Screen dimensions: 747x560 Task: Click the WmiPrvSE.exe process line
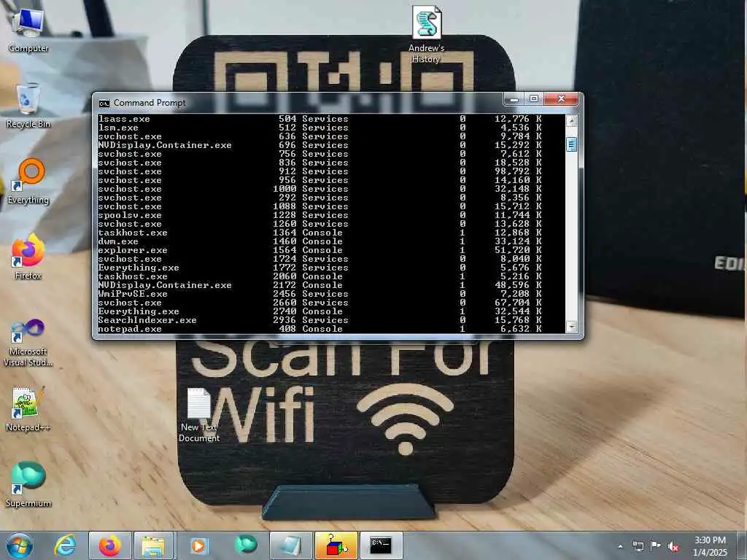320,294
